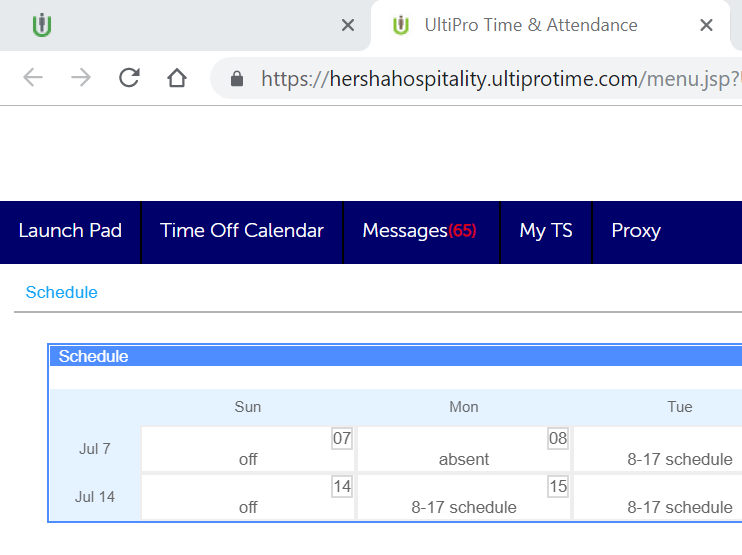Close the first untitled browser tab
Viewport: 742px width, 555px height.
[x=348, y=25]
